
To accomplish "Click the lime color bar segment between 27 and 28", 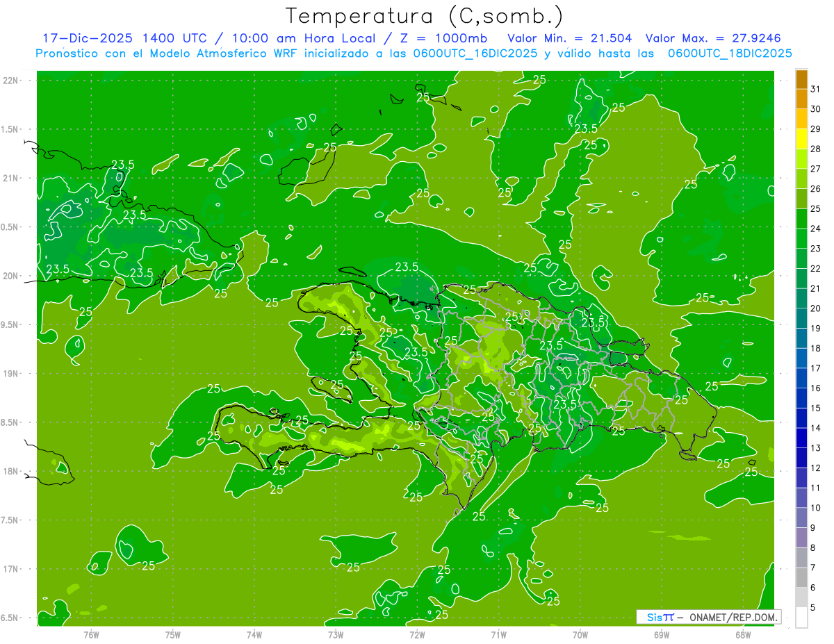I will pos(801,159).
